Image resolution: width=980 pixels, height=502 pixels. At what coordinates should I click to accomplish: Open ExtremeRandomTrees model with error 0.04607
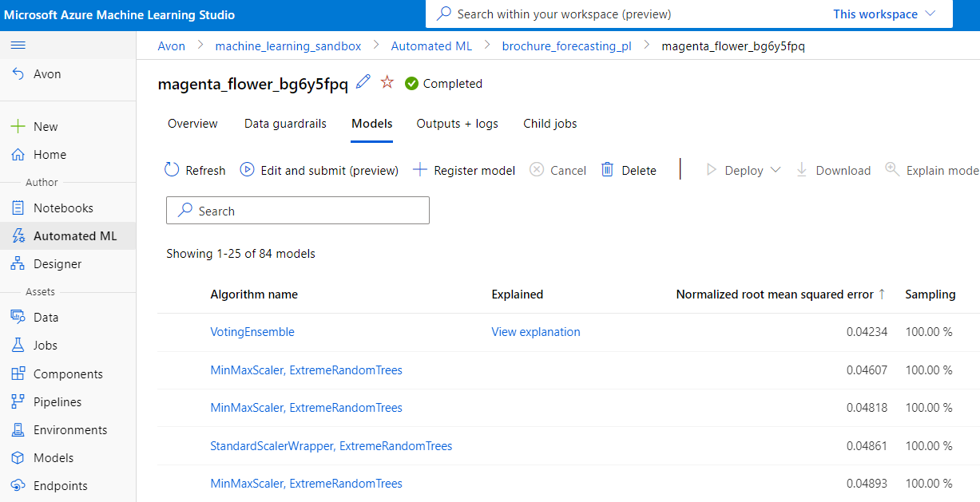click(306, 370)
